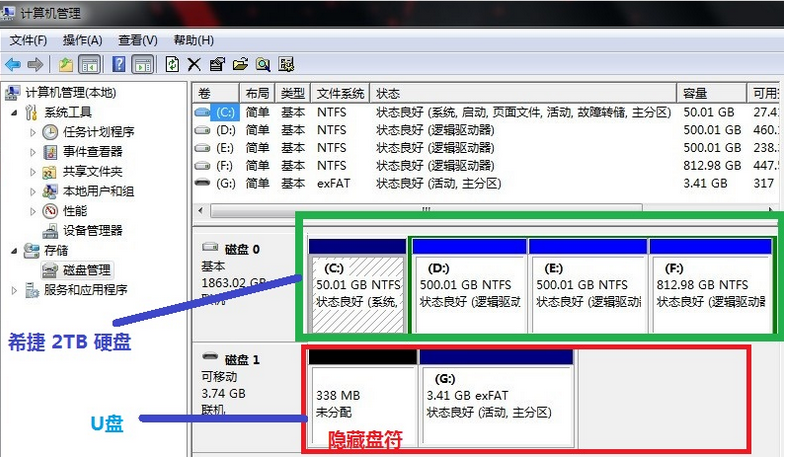Click the last toolbar settings list icon
Viewport: 788px width, 460px height.
point(286,64)
